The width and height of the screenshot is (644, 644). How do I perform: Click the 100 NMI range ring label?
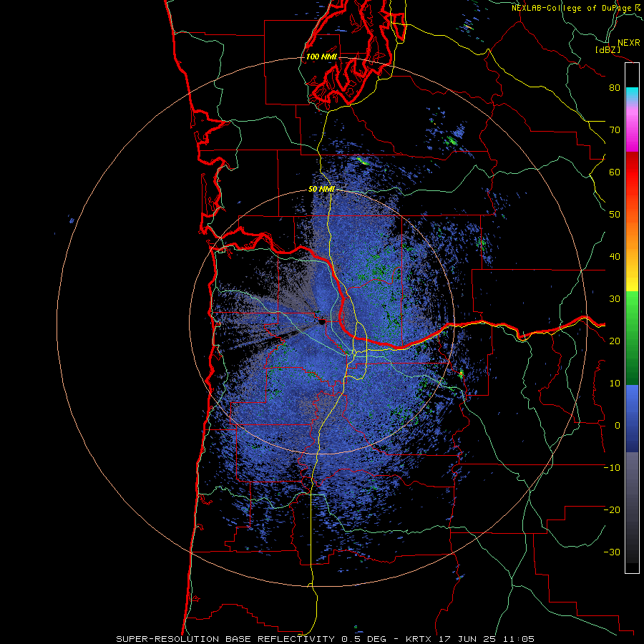321,57
